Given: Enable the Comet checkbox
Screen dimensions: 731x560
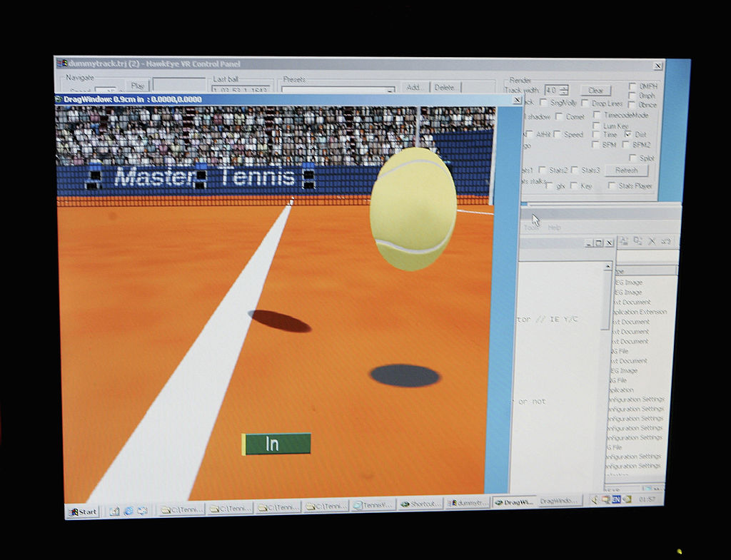Looking at the screenshot, I should pyautogui.click(x=560, y=116).
